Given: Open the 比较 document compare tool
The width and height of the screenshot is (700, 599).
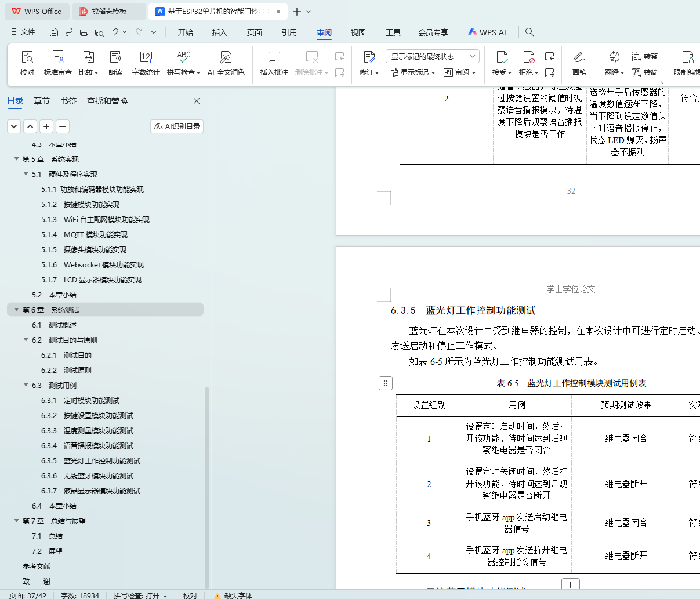Looking at the screenshot, I should [x=88, y=63].
